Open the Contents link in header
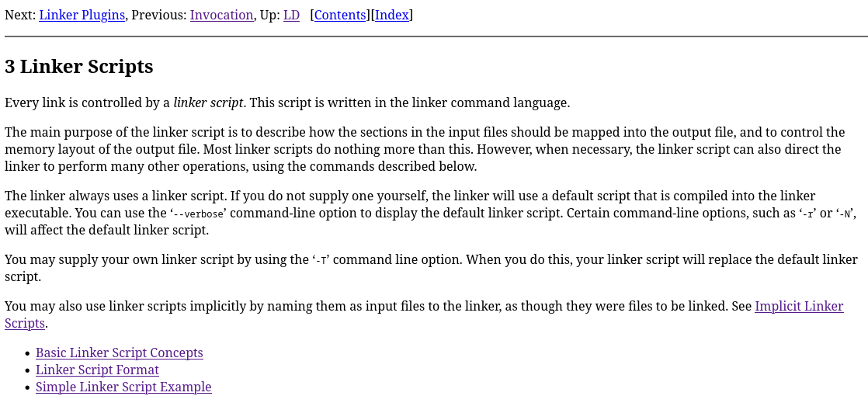Image resolution: width=868 pixels, height=396 pixels. tap(340, 15)
